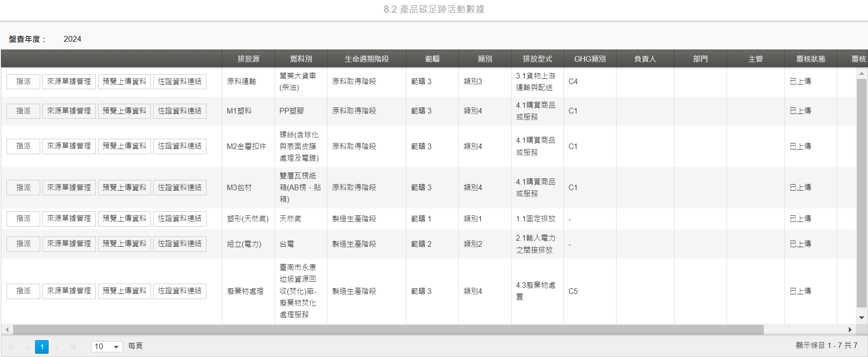This screenshot has height=357, width=868.
Task: Go to the next page arrow
Action: pyautogui.click(x=57, y=347)
